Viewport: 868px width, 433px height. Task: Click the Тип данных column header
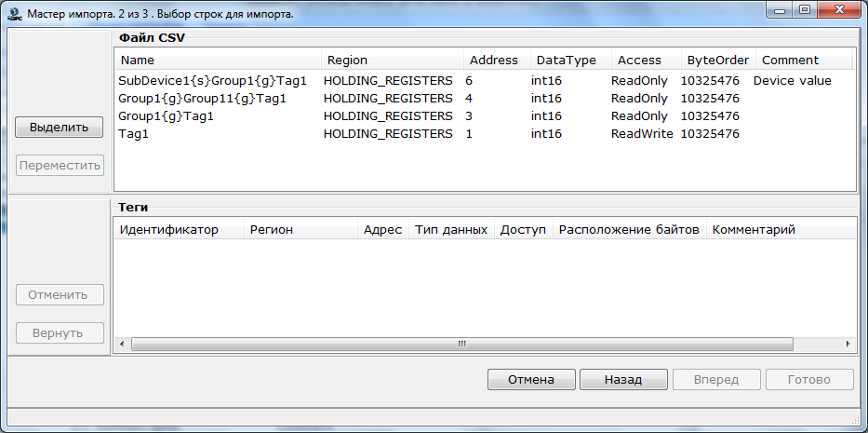pos(452,229)
